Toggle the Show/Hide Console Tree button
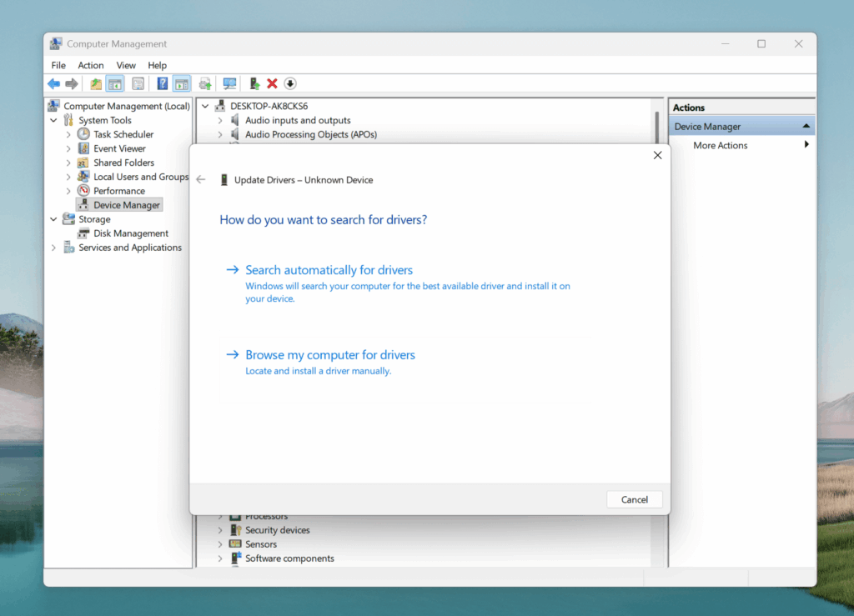 click(115, 83)
